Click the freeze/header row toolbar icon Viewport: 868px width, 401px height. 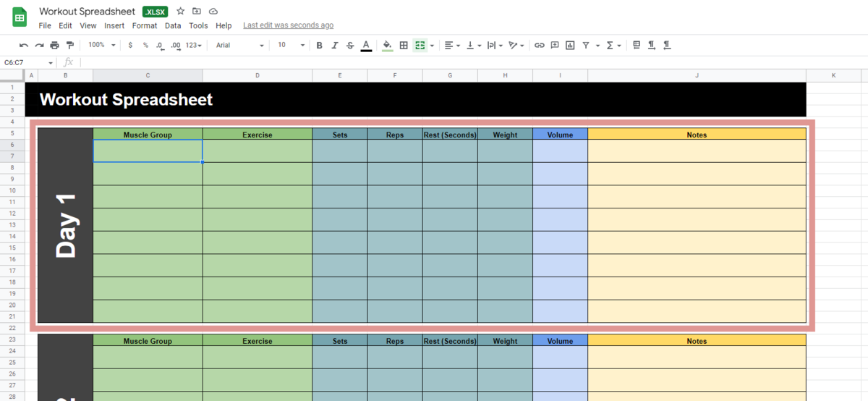point(637,45)
